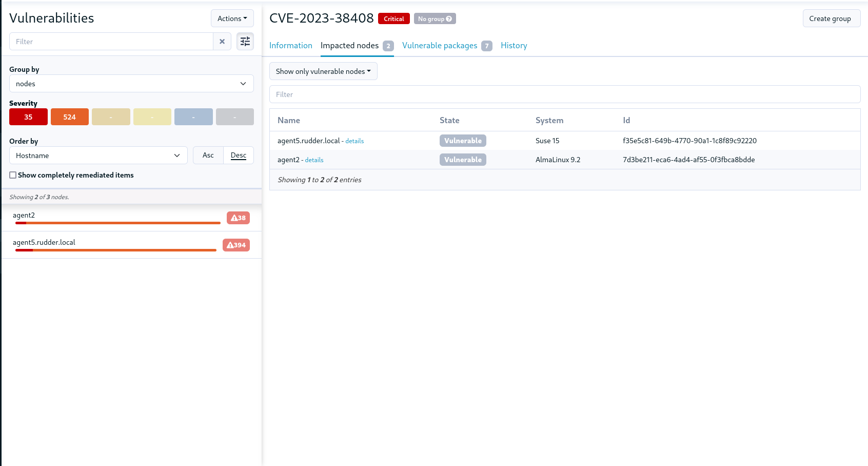The image size is (868, 466).
Task: Switch ordering to Desc
Action: coord(238,155)
